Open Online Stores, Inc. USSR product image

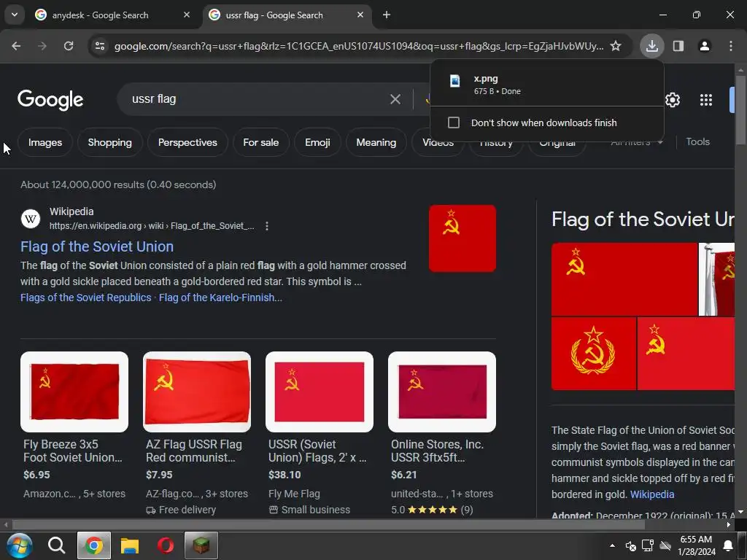tap(441, 392)
